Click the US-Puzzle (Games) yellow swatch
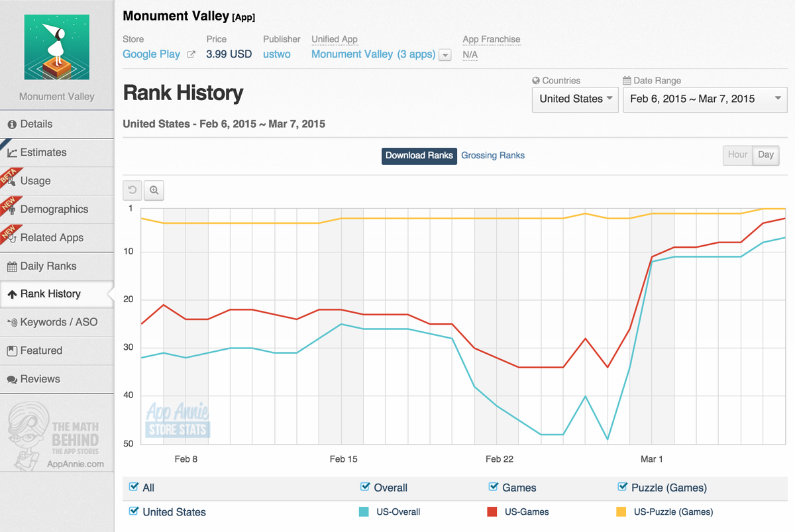Image resolution: width=795 pixels, height=532 pixels. [621, 511]
